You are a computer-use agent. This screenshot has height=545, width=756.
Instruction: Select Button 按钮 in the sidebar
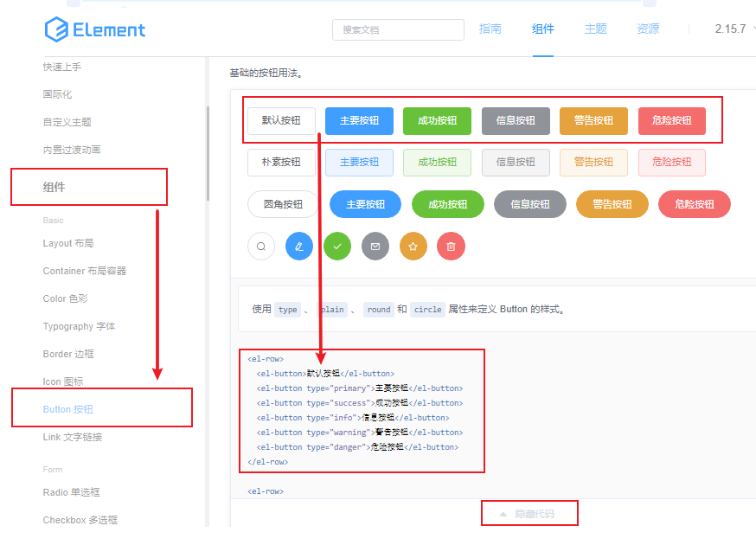click(68, 409)
